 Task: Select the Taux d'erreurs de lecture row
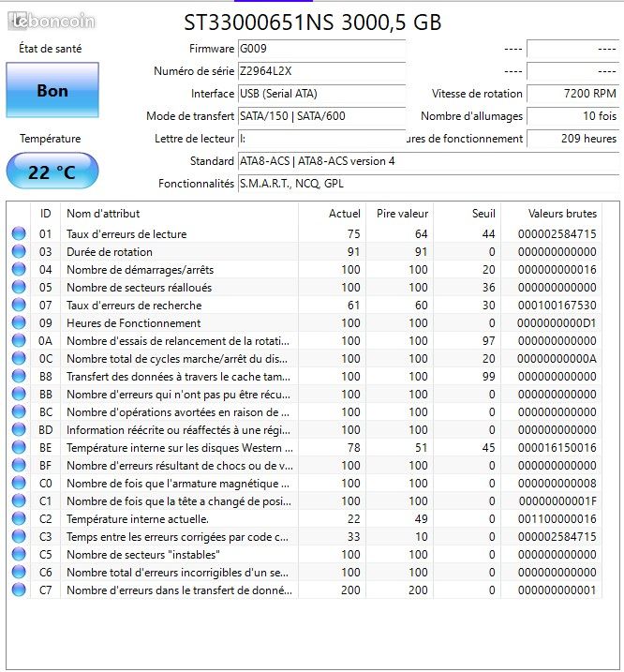305,233
